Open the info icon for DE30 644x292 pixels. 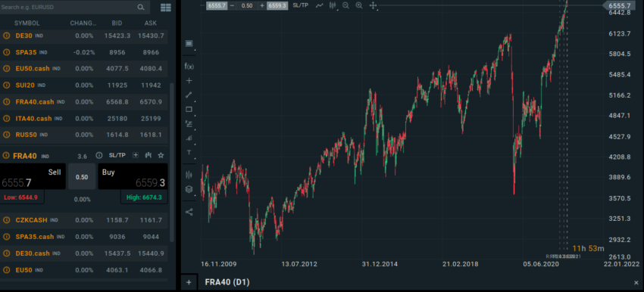click(x=6, y=36)
